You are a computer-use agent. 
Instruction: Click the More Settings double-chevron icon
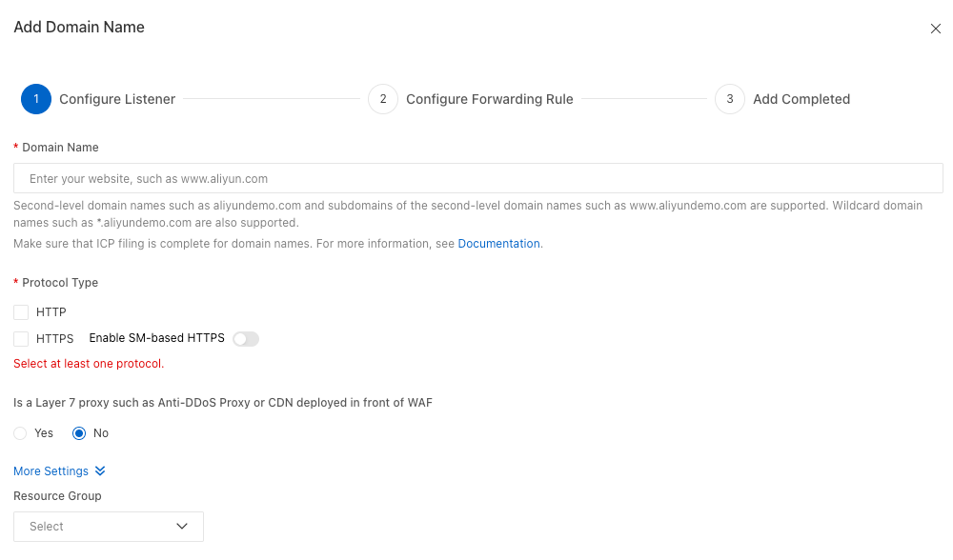[100, 471]
